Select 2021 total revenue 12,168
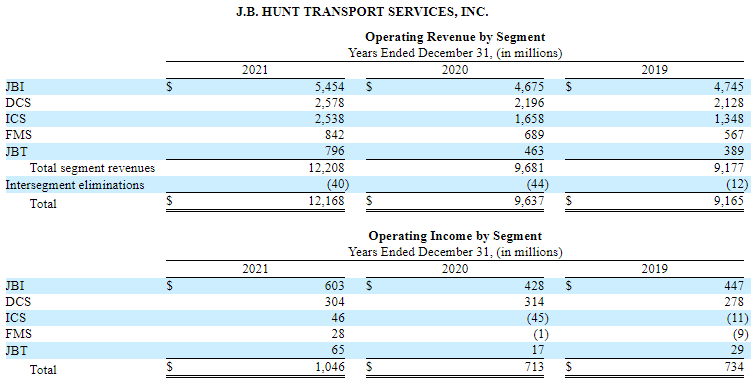Screen dimensions: 755x384 [x=326, y=200]
